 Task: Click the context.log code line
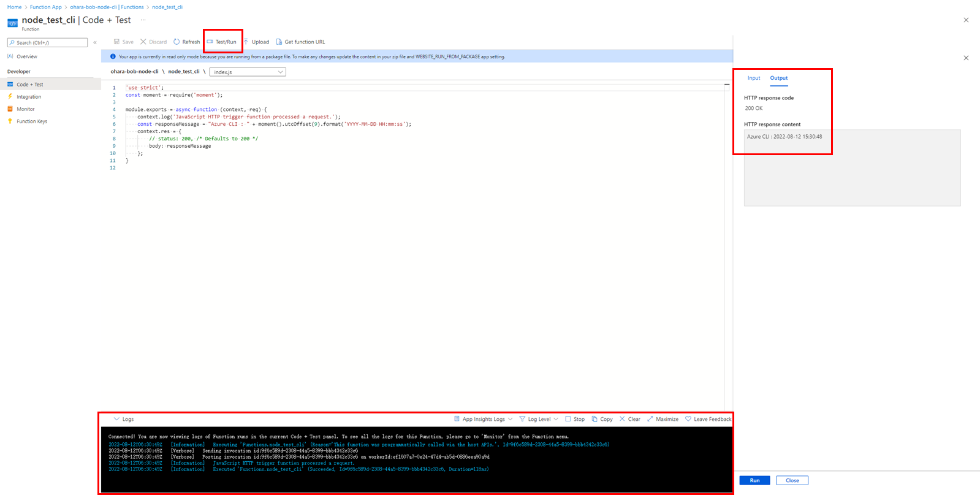click(239, 117)
